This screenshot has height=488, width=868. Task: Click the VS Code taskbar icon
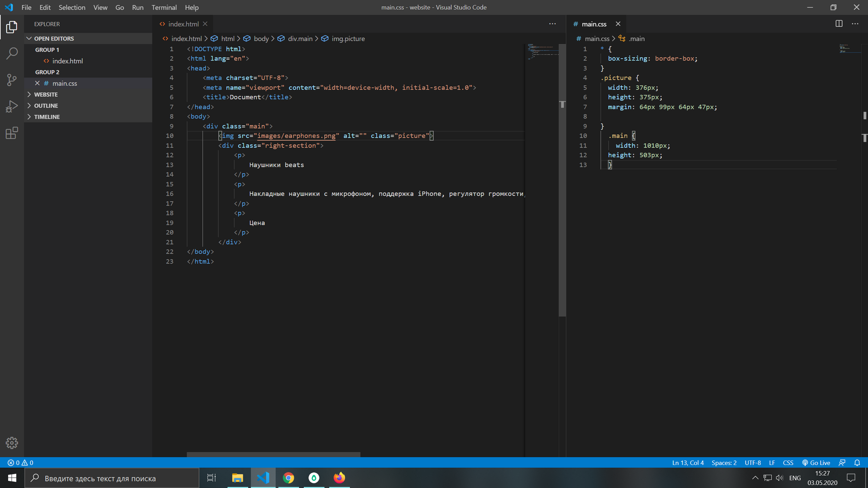point(263,478)
